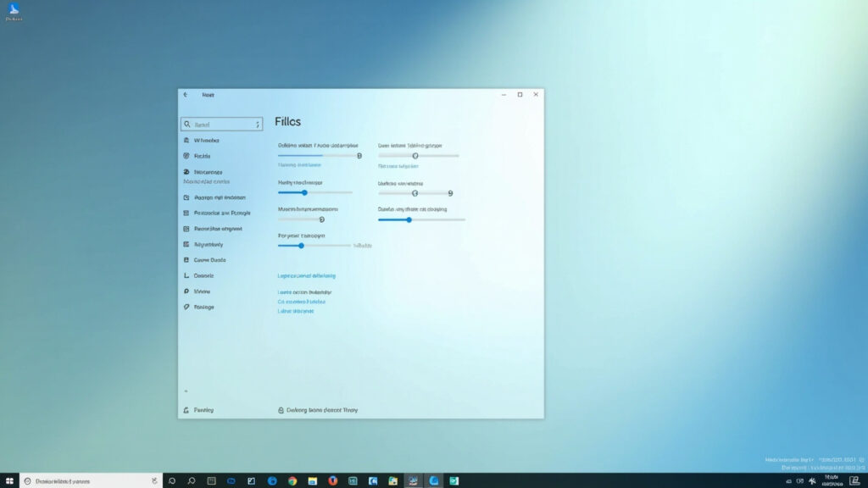Image resolution: width=868 pixels, height=488 pixels.
Task: Select the topmost entry in the settings sidebar
Action: point(209,140)
